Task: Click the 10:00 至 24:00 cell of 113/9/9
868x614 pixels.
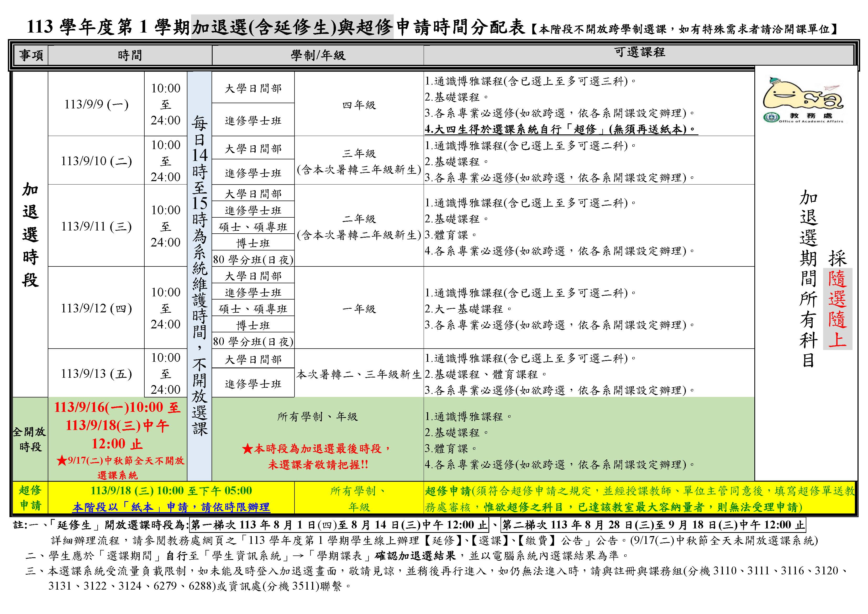Action: tap(166, 104)
